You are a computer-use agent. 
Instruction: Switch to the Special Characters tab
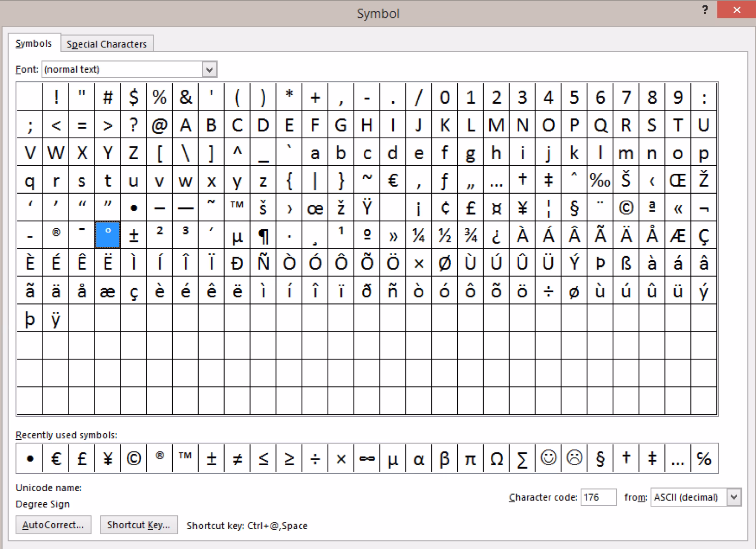point(107,44)
